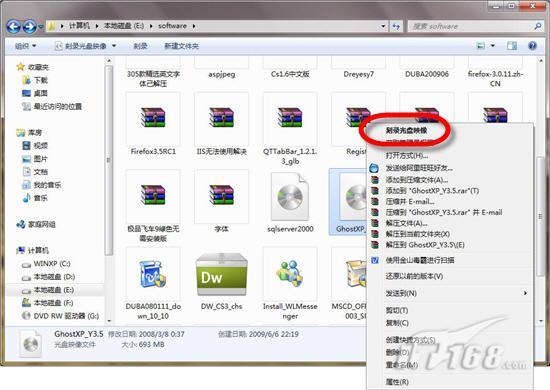550x390 pixels.
Task: Choose 复制(C) in context menu
Action: 450,323
